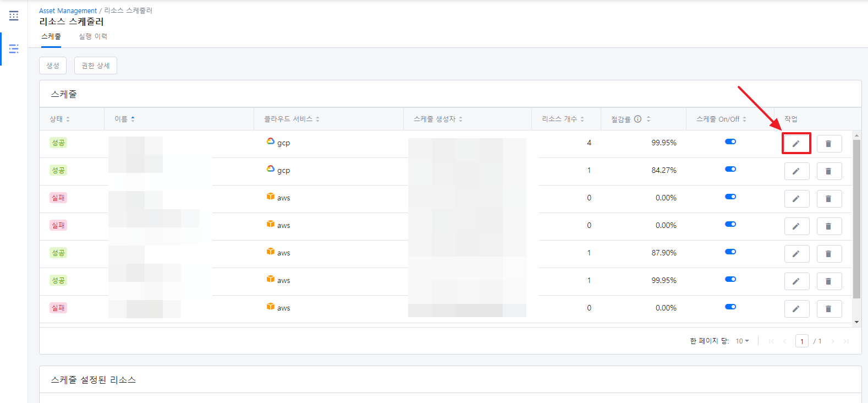Click the edit pencil for the first gcp schedule
The image size is (868, 403).
796,144
